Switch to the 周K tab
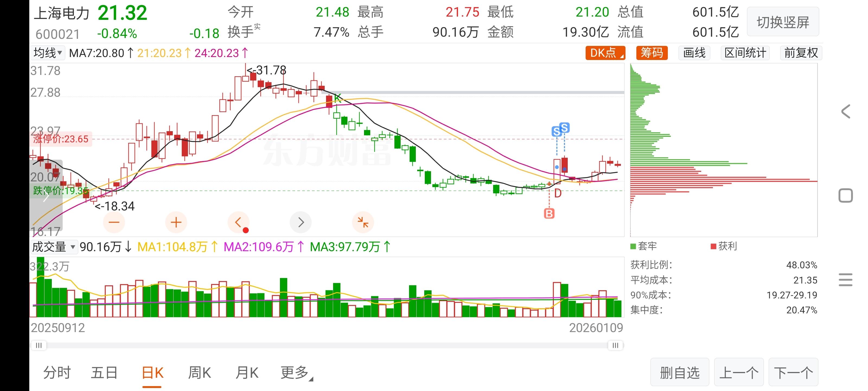The height and width of the screenshot is (391, 868). 199,373
